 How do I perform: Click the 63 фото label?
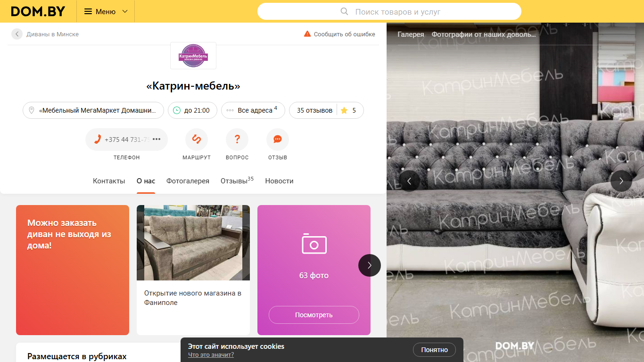click(314, 275)
